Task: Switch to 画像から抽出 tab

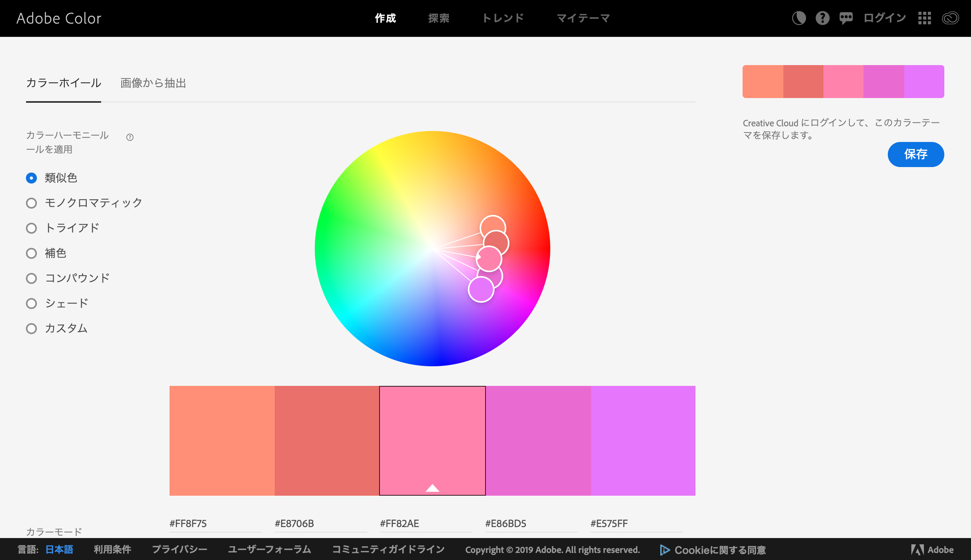Action: 153,83
